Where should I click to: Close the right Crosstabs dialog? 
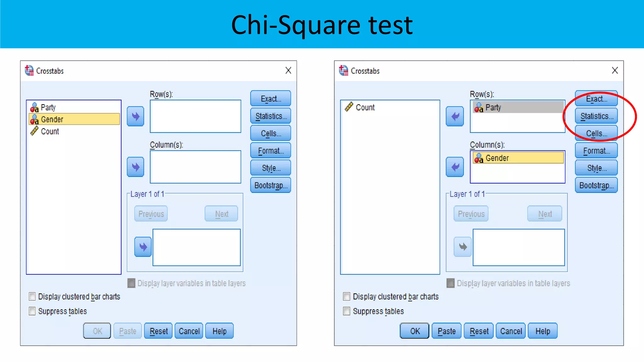pos(615,70)
